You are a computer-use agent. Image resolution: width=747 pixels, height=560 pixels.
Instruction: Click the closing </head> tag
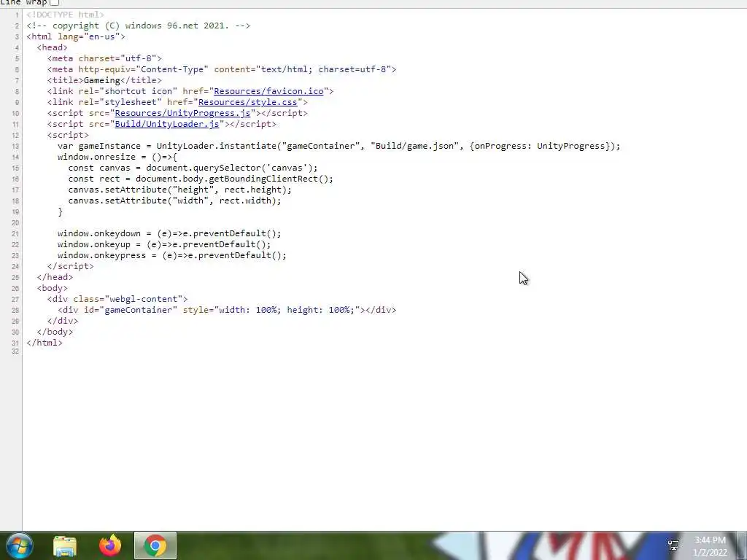click(x=55, y=277)
